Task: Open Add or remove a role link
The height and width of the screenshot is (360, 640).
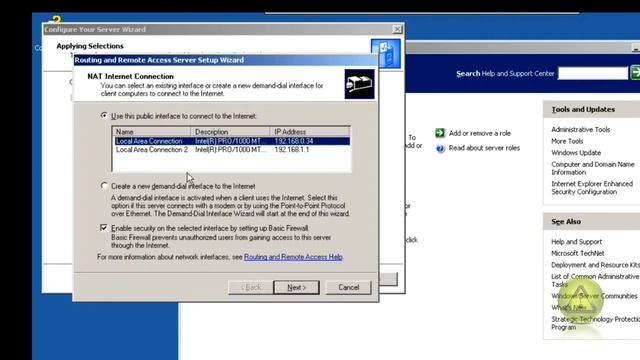Action: (x=480, y=133)
